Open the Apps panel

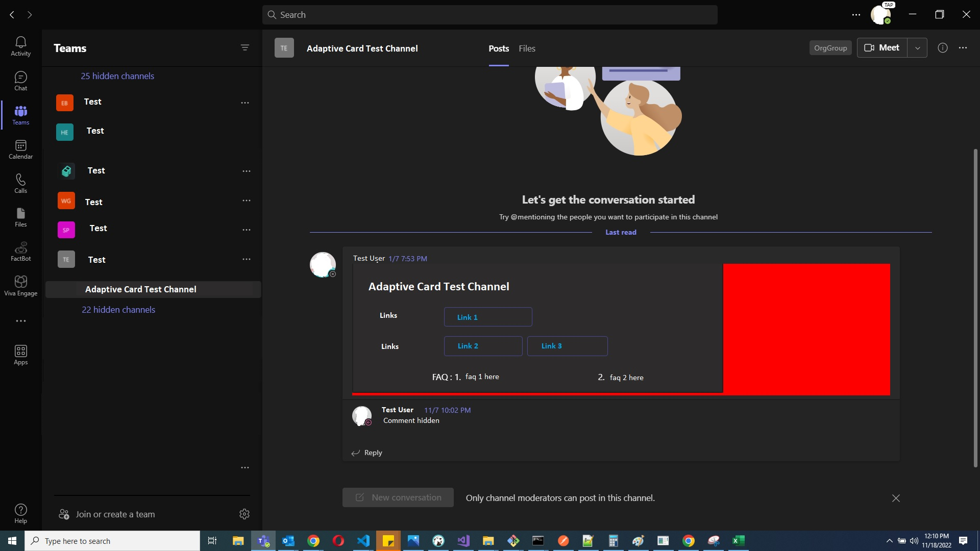(x=20, y=355)
